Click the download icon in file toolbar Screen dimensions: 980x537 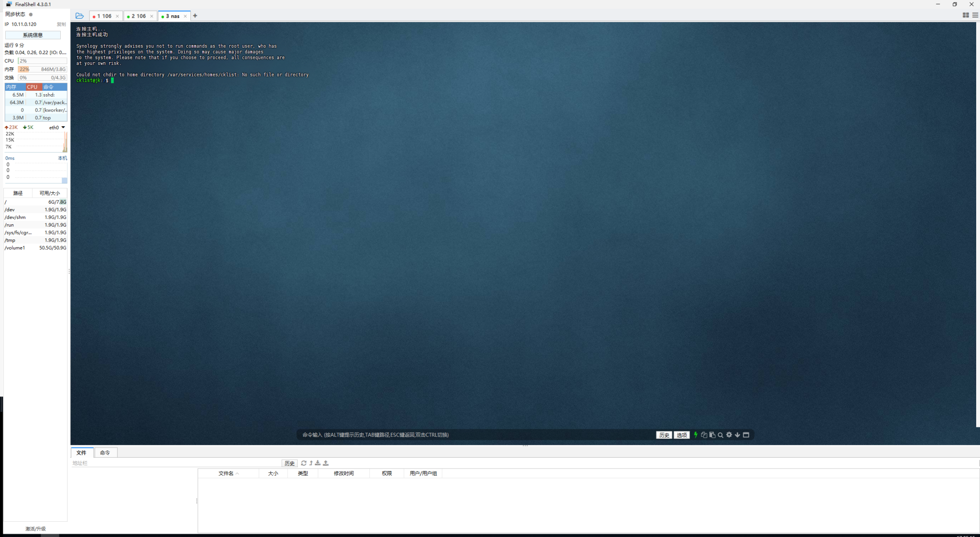click(x=318, y=463)
